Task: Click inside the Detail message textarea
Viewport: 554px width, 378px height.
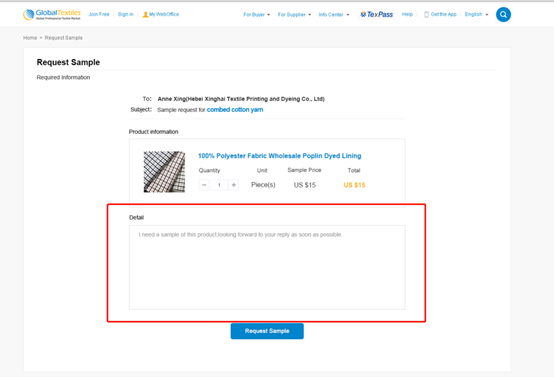Action: pos(267,267)
